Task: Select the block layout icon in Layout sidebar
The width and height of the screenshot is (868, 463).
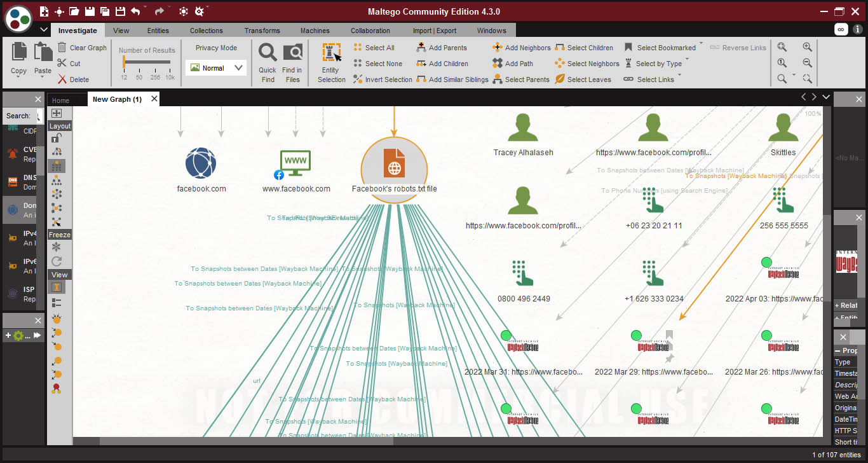Action: (57, 165)
